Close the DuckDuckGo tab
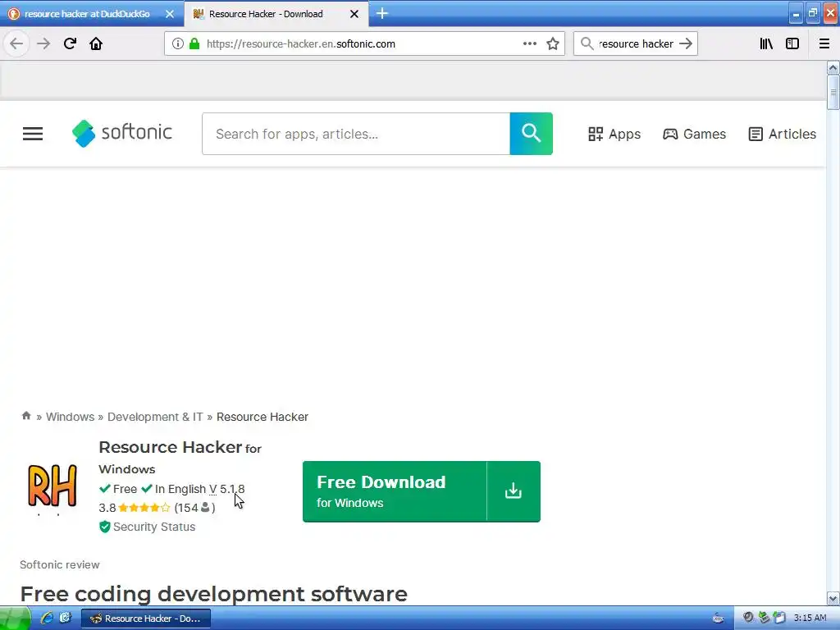 170,14
